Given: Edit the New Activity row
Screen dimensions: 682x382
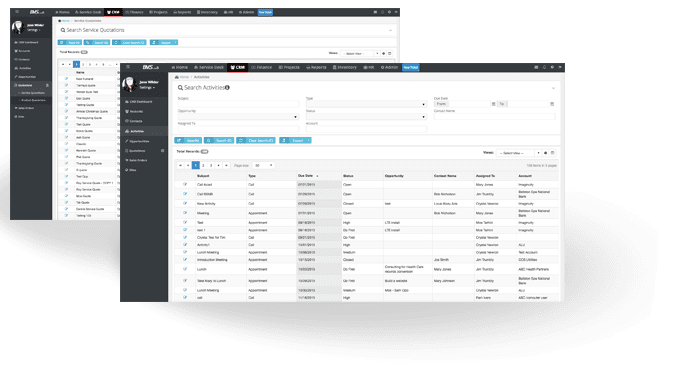Looking at the screenshot, I should [x=185, y=203].
